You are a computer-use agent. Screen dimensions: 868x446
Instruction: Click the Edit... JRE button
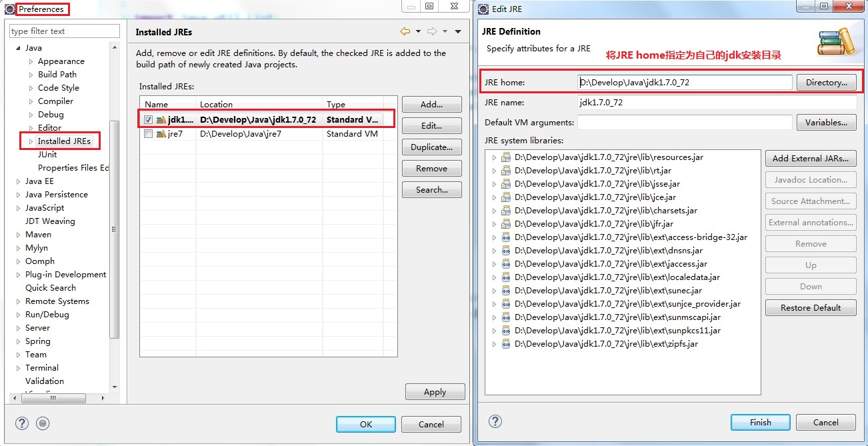pyautogui.click(x=432, y=126)
